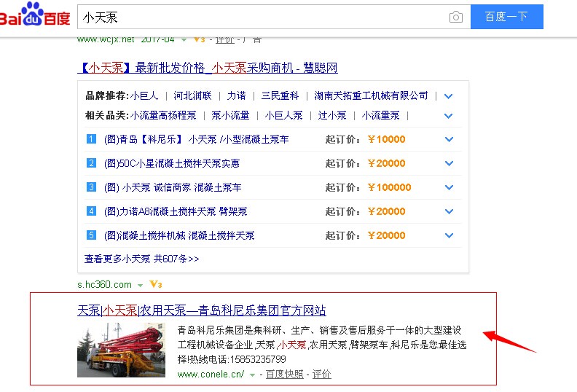Viewport: 577px width, 392px height.
Task: Select brand 湖南天拓重工机械有限公司
Action: click(372, 95)
